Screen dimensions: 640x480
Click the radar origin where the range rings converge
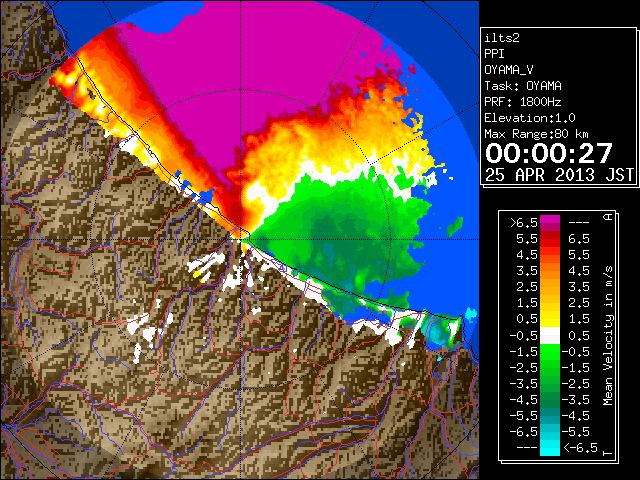pos(241,239)
